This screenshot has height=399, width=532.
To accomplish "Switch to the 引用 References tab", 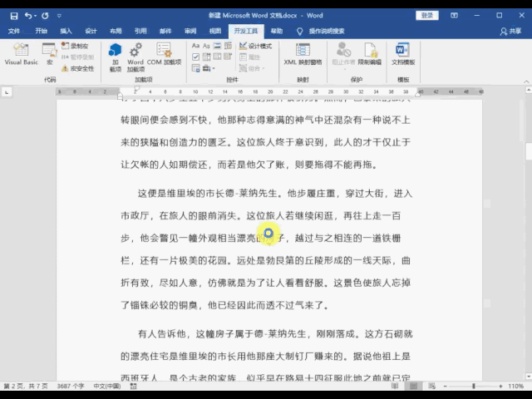I will [140, 32].
